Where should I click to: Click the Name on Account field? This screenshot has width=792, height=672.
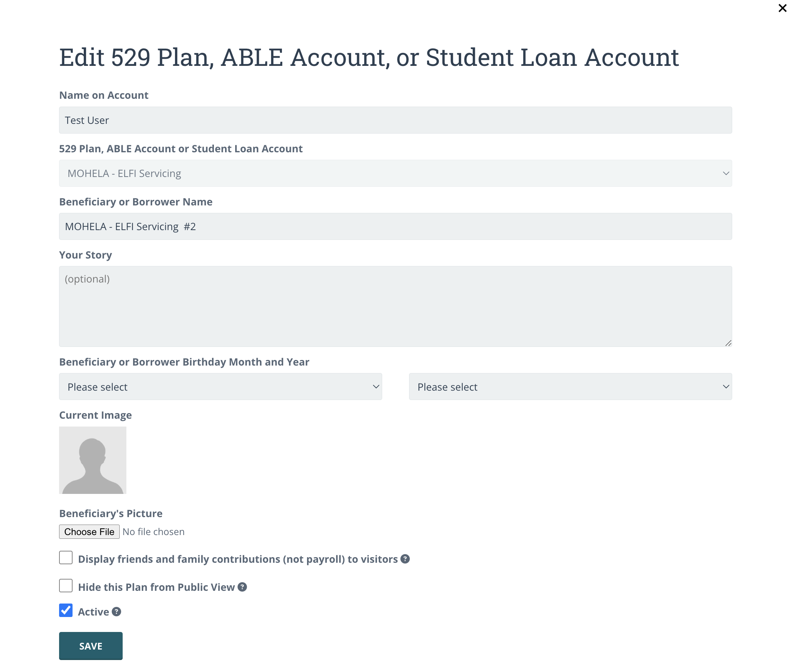coord(395,120)
